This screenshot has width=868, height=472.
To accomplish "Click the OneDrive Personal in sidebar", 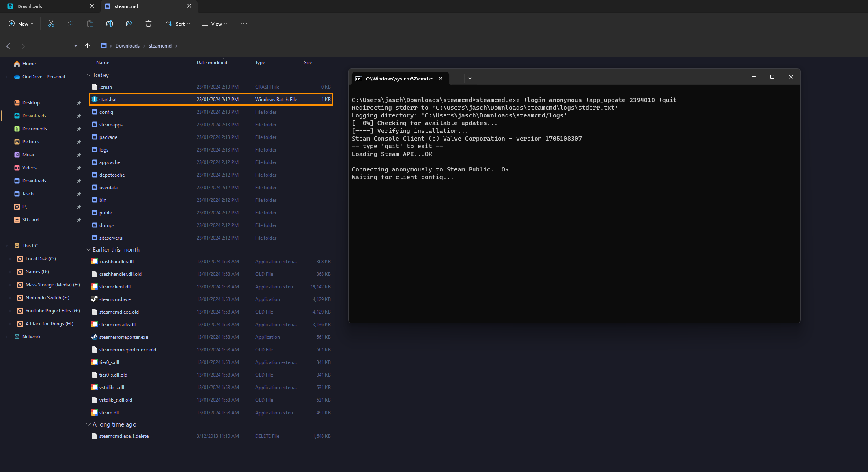I will click(43, 76).
